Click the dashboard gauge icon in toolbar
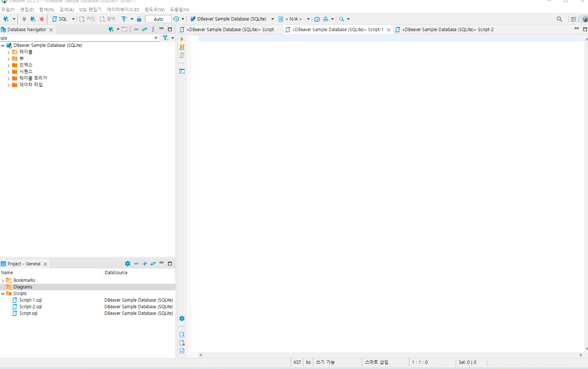Screen dimensions: 588x369 click(317, 19)
